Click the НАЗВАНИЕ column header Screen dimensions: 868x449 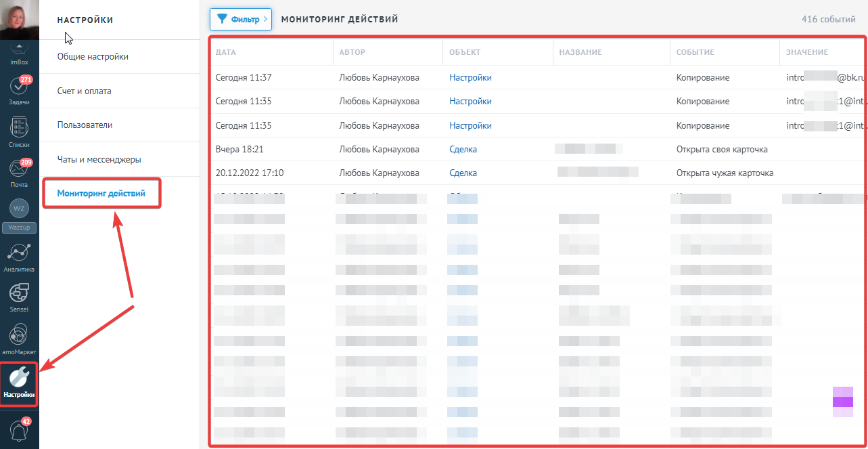pyautogui.click(x=580, y=52)
